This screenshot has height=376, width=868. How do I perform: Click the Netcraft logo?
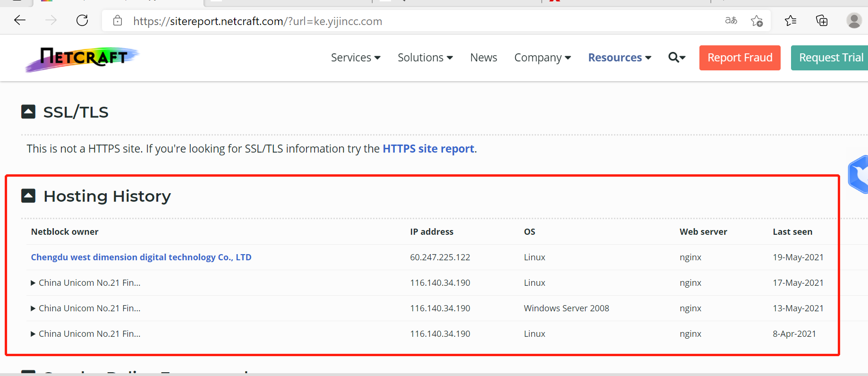coord(82,59)
